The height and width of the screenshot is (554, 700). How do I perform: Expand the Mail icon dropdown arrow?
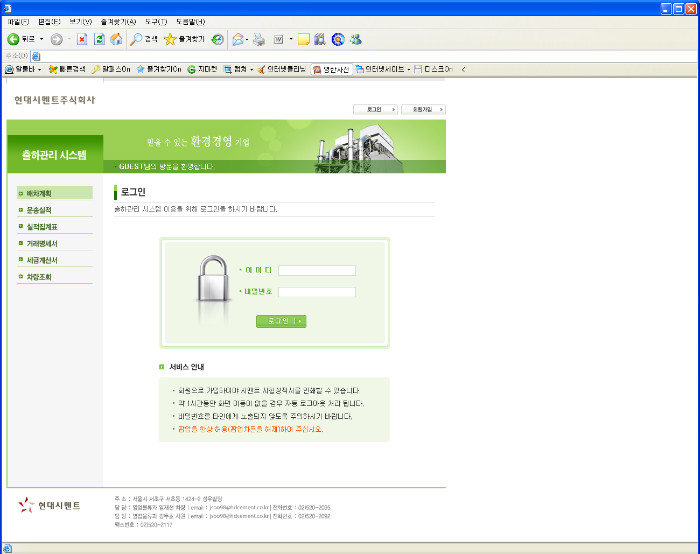248,39
